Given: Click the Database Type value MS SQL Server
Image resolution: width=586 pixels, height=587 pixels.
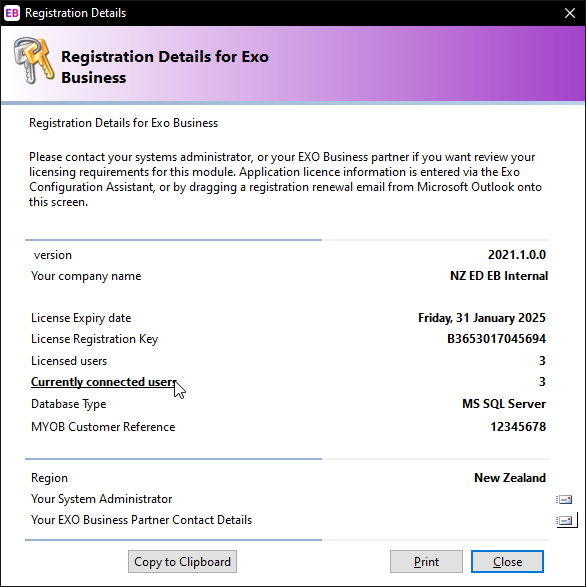Looking at the screenshot, I should (504, 404).
